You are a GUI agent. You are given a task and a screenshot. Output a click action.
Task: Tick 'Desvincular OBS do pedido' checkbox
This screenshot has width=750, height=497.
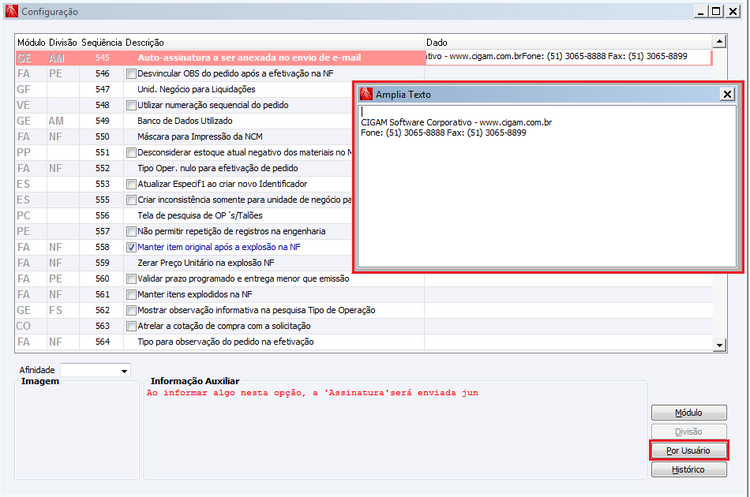pyautogui.click(x=131, y=74)
